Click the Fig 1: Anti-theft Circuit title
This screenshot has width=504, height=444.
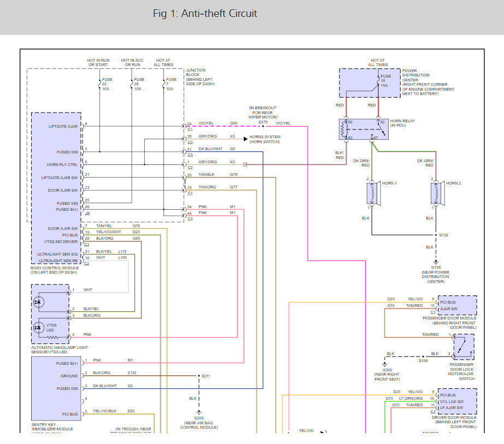(205, 14)
